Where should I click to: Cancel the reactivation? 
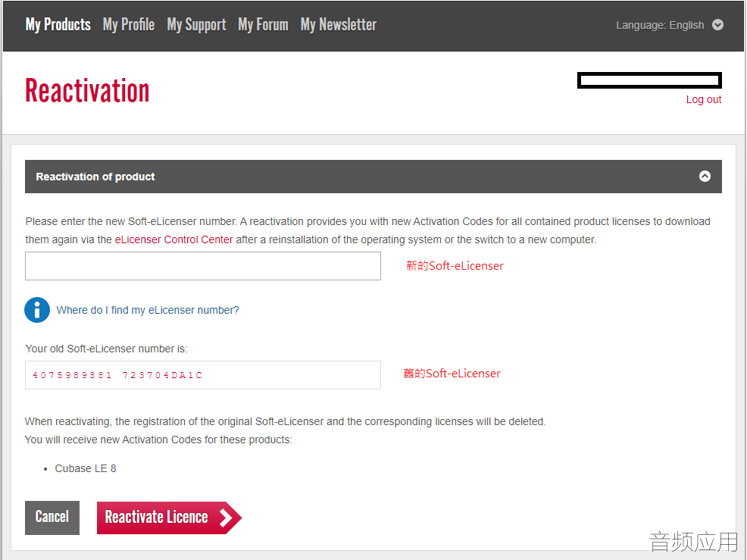[52, 518]
